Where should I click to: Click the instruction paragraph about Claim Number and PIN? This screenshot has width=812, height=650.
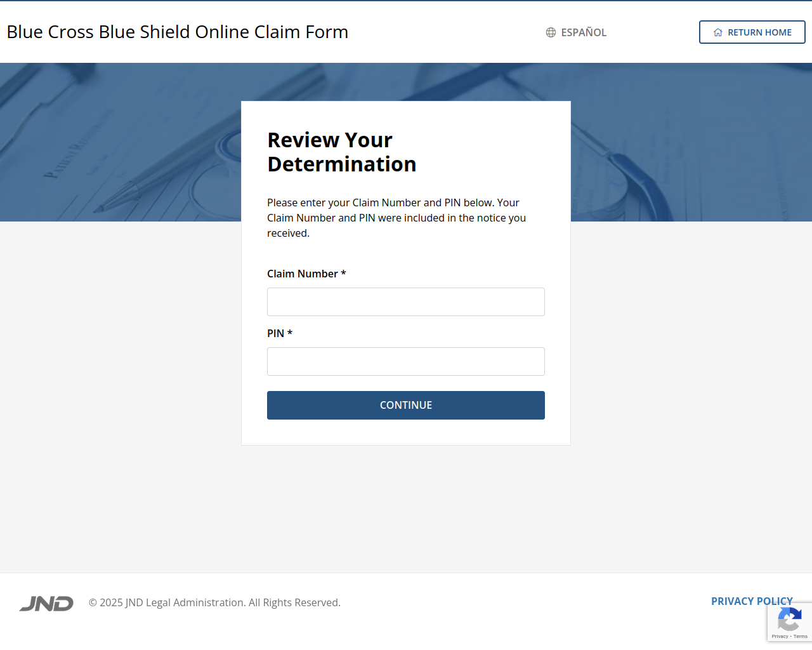pyautogui.click(x=396, y=218)
